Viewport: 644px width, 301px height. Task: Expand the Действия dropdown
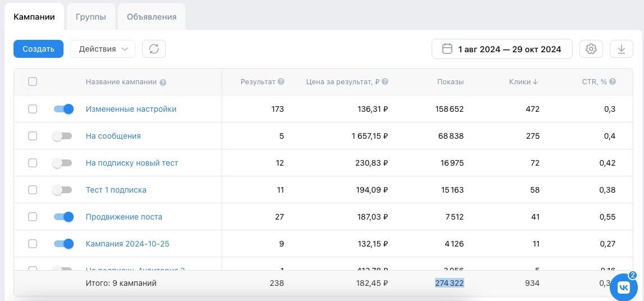(x=103, y=49)
